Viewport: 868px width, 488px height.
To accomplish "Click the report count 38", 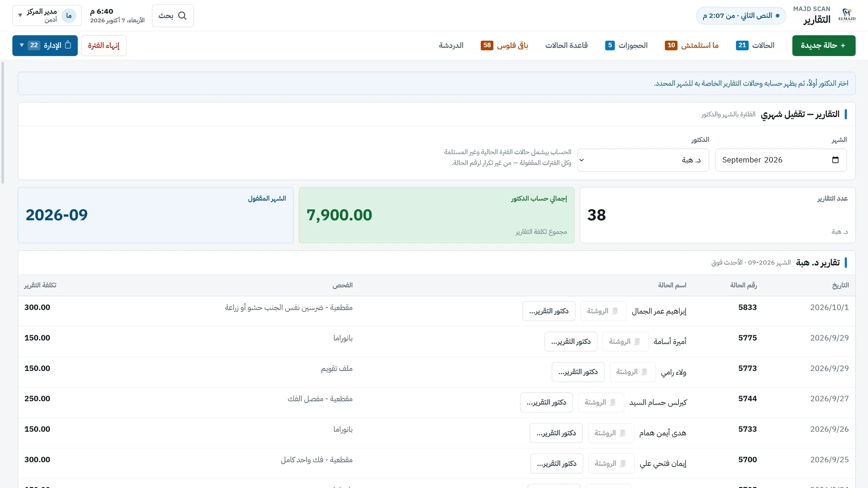I will (x=596, y=215).
